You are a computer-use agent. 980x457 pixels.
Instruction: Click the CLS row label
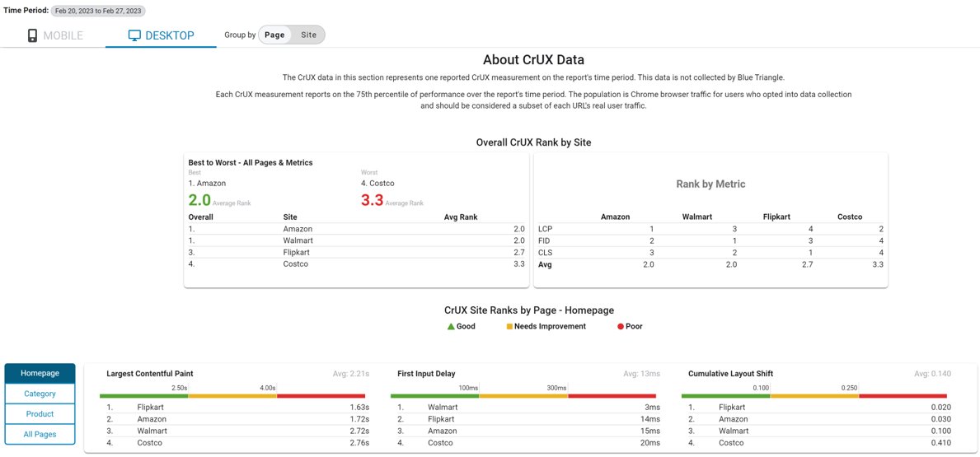(544, 253)
